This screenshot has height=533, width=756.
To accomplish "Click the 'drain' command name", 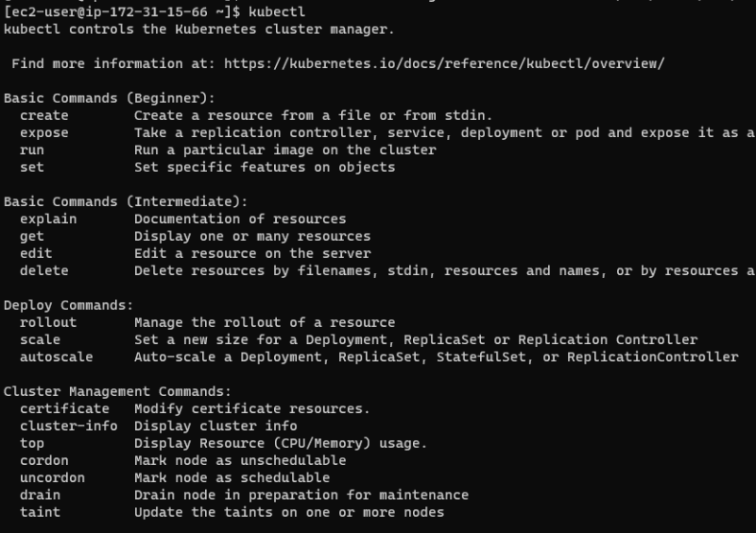I will tap(40, 494).
